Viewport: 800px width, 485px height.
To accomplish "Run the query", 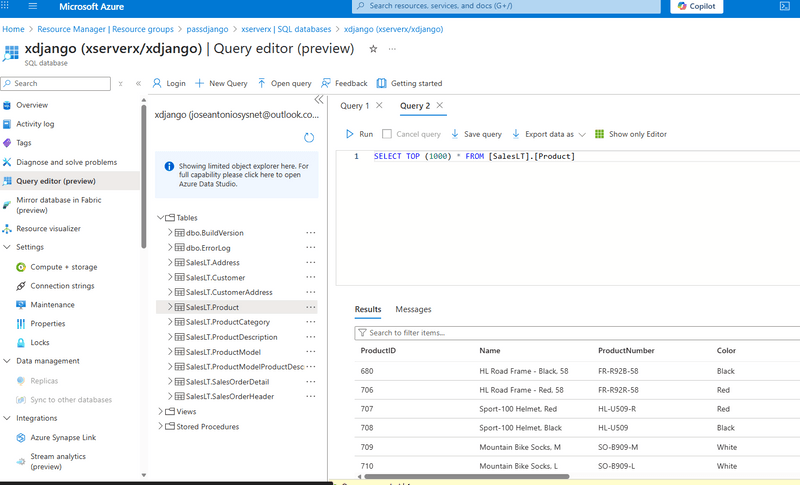I will [x=359, y=134].
